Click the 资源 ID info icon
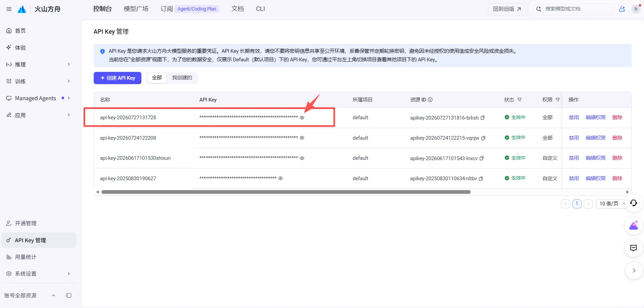644x308 pixels. pyautogui.click(x=430, y=100)
